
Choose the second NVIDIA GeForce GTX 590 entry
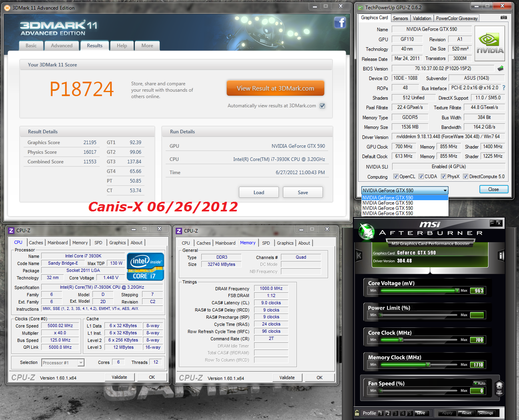[405, 203]
